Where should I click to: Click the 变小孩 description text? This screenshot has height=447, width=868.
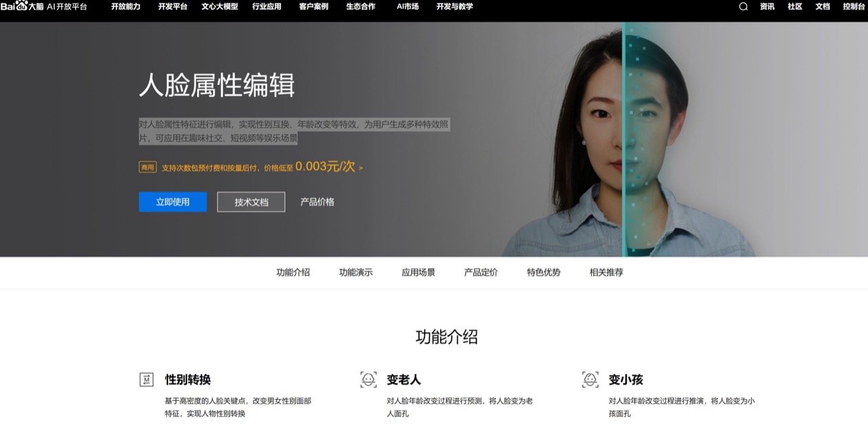coord(682,407)
